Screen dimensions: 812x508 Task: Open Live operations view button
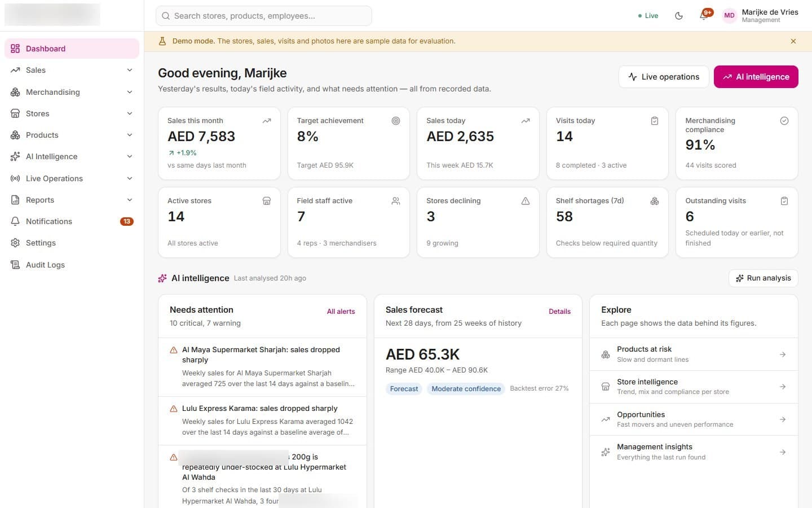click(664, 77)
